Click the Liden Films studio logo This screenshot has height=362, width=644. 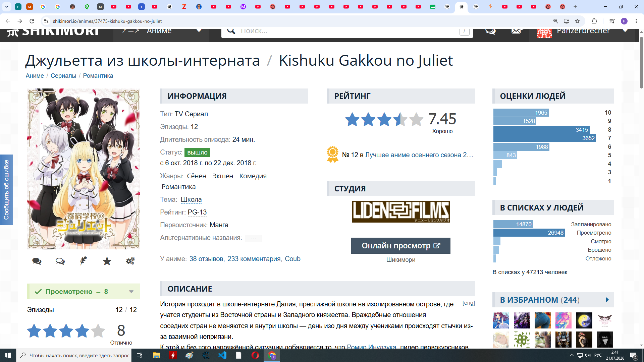coord(401,212)
